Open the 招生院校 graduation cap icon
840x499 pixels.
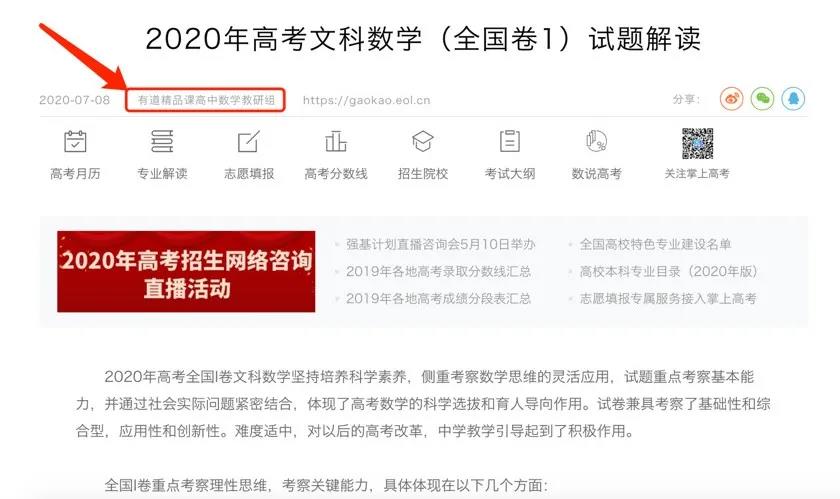click(x=423, y=142)
